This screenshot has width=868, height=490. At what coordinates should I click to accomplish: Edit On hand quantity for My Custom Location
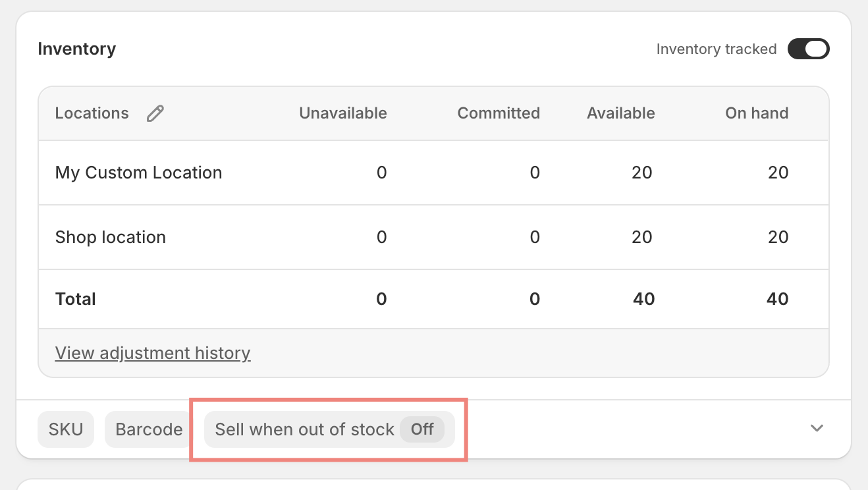(x=778, y=173)
